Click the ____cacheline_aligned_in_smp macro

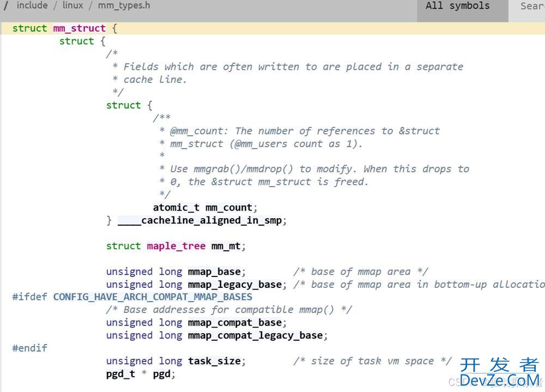pos(199,220)
